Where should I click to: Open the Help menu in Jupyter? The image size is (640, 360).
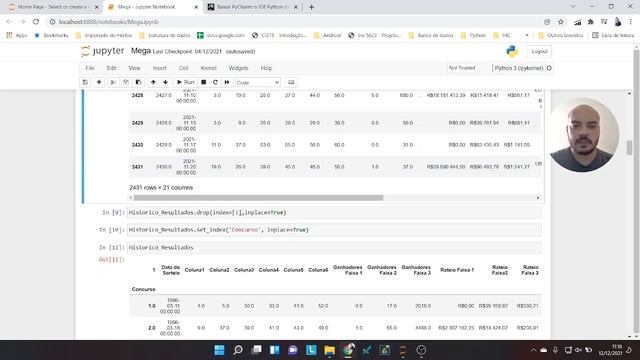(266, 68)
